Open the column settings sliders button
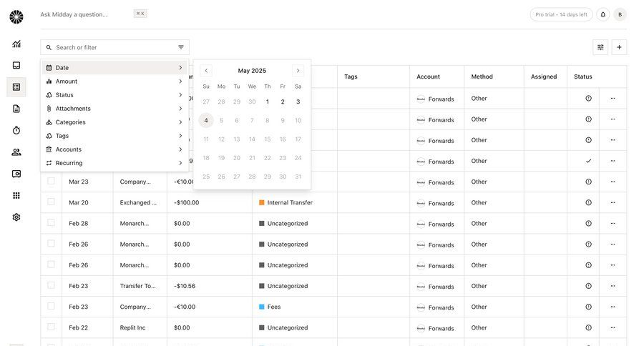The width and height of the screenshot is (644, 346). tap(600, 47)
